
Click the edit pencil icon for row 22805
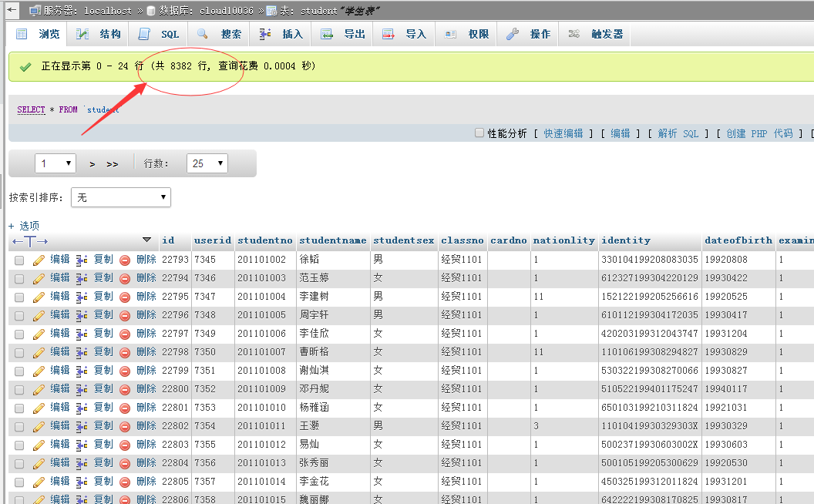pos(39,482)
